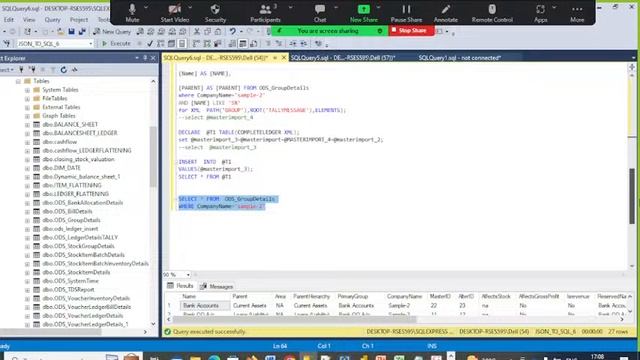The image size is (640, 360).
Task: Mute the microphone in Zoom toolbar
Action: pos(132,13)
